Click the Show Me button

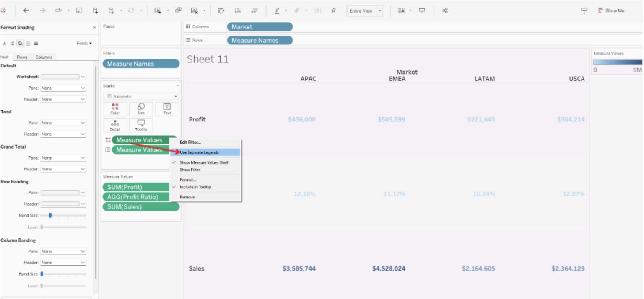coord(611,10)
